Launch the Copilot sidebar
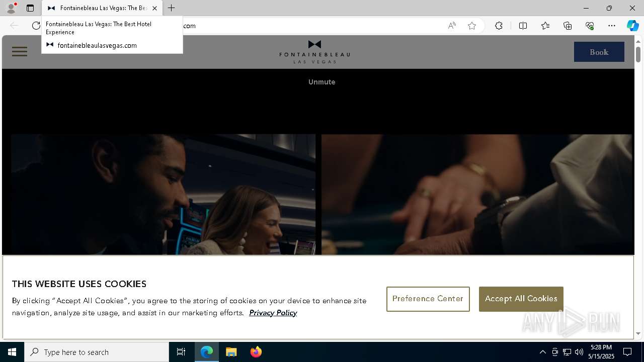Viewport: 644px width, 362px height. click(632, 26)
